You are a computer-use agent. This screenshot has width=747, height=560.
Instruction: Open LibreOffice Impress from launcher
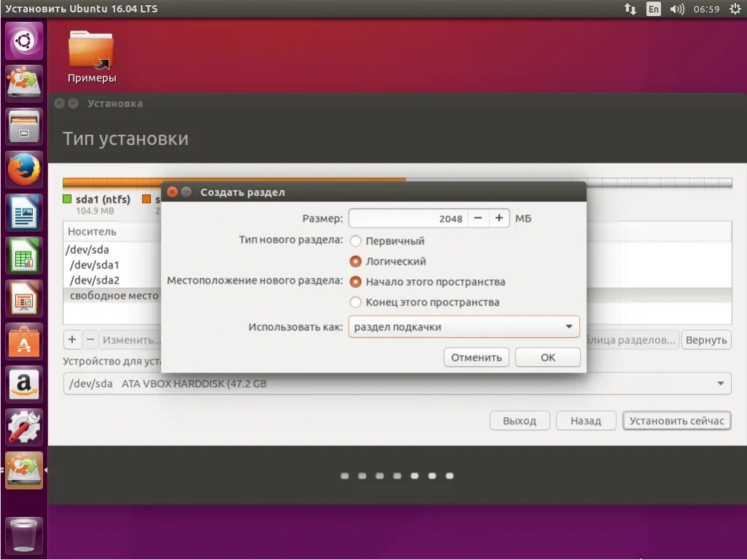(x=24, y=298)
